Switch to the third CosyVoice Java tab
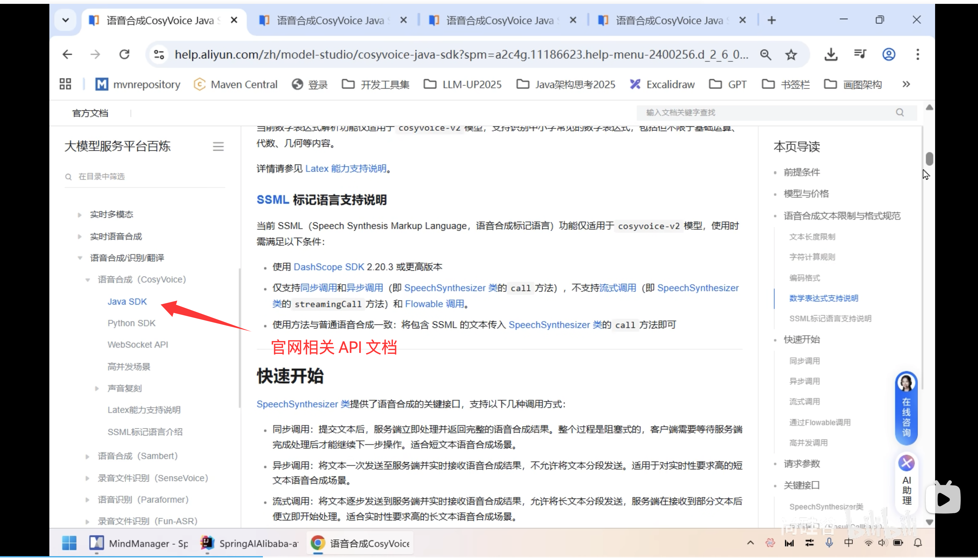Viewport: 978px width, 560px height. click(499, 20)
